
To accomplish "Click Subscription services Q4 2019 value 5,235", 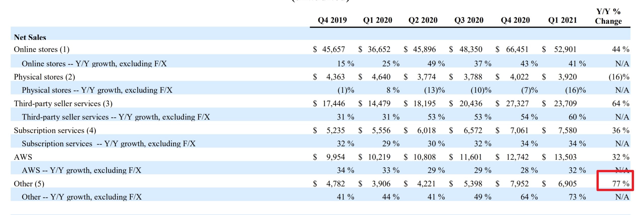I will coord(335,130).
